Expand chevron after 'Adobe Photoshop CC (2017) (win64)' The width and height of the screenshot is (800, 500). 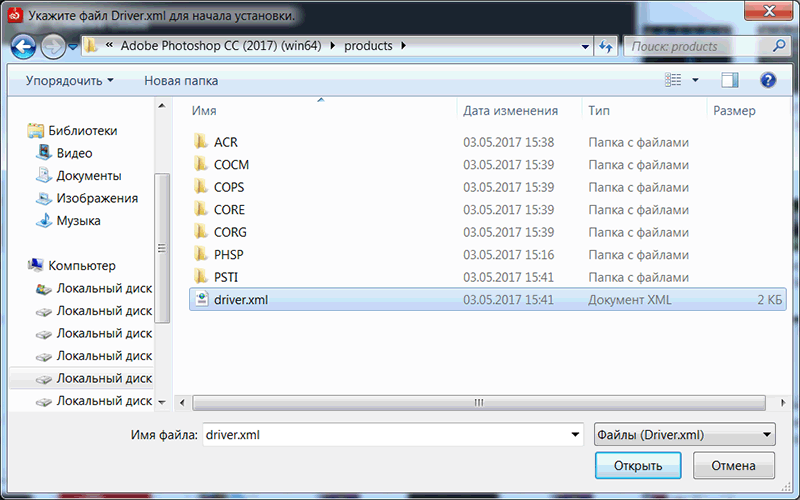click(333, 46)
